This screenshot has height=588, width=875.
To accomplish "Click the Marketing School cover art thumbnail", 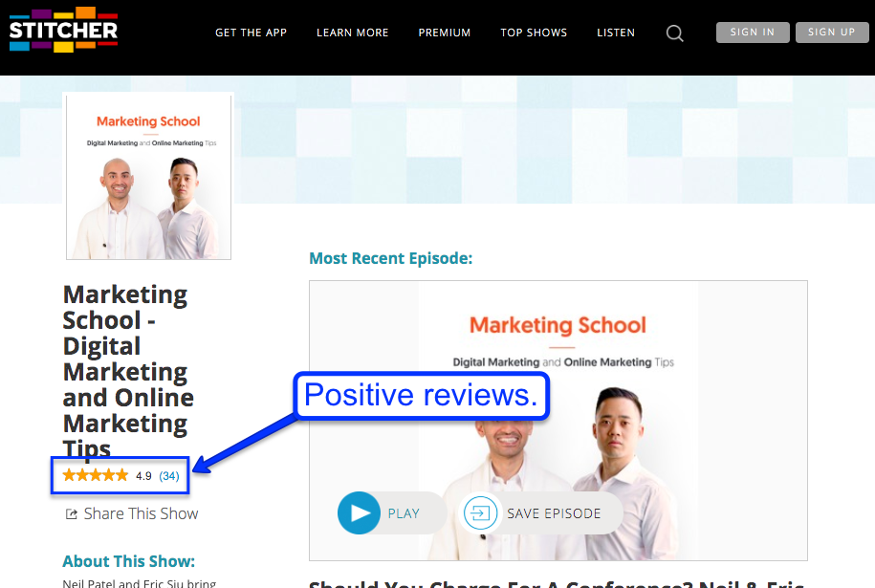I will coord(147,175).
